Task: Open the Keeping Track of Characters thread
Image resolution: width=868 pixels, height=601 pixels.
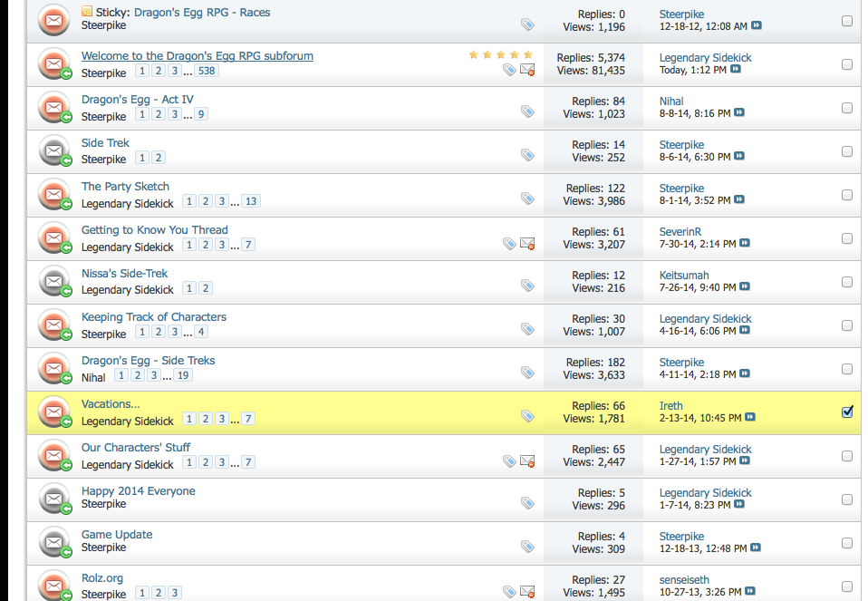Action: coord(153,317)
